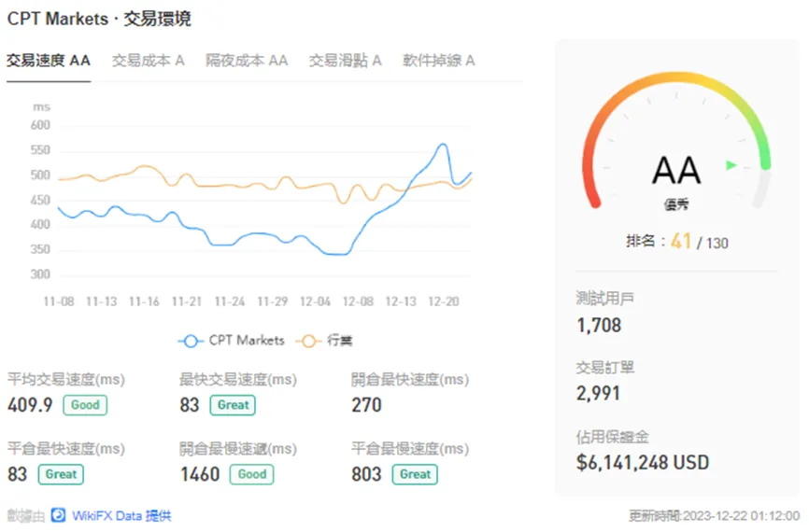This screenshot has height=532, width=809.
Task: Click the 佔用保證金 label
Action: tap(613, 437)
